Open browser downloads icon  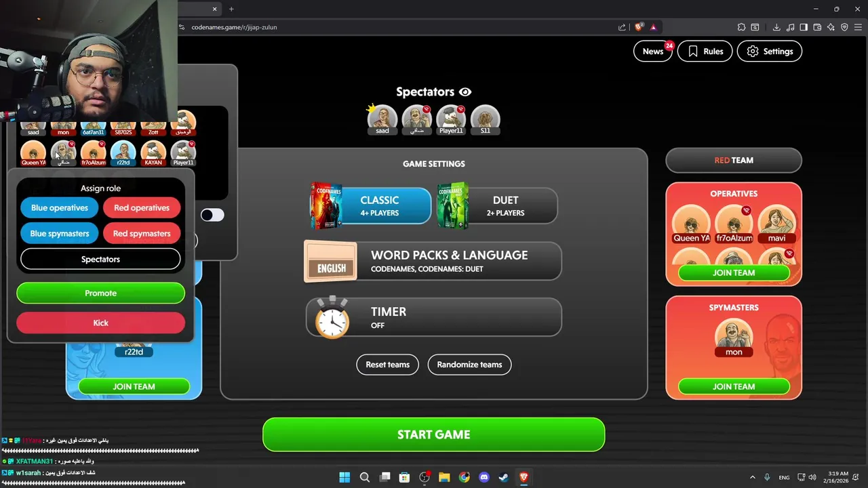776,27
